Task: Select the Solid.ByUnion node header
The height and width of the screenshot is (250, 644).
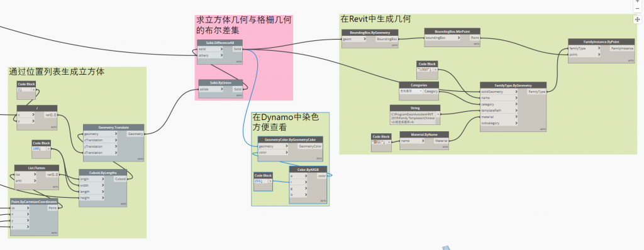Action: point(221,82)
